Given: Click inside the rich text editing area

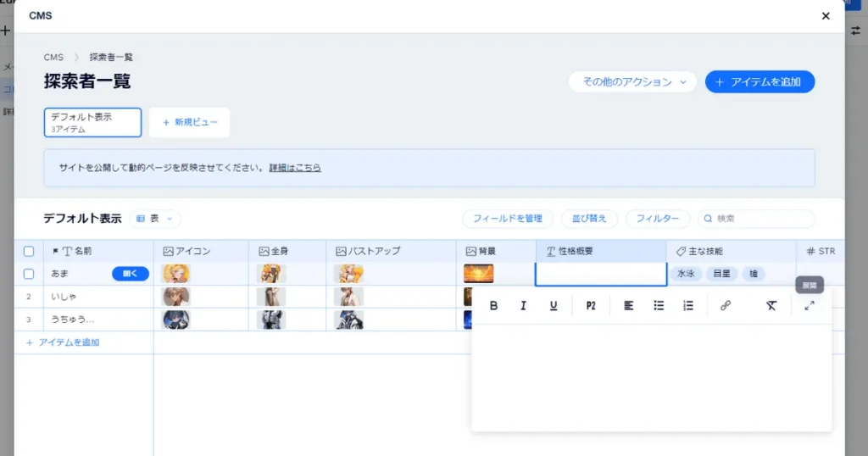Looking at the screenshot, I should pyautogui.click(x=652, y=376).
